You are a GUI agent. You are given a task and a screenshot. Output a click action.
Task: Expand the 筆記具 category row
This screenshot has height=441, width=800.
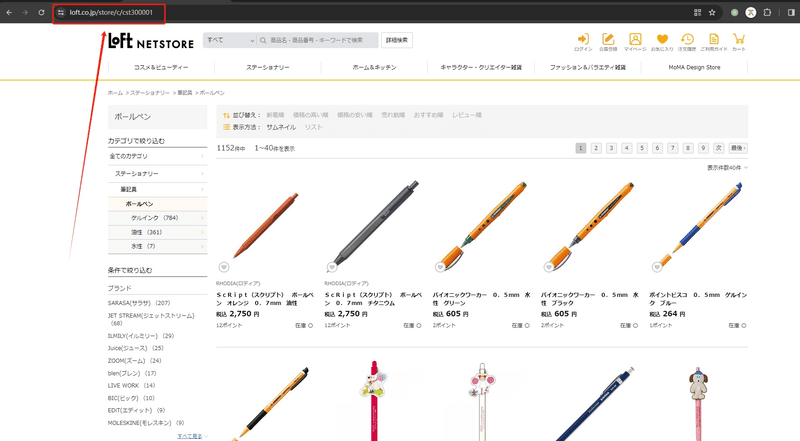[157, 189]
